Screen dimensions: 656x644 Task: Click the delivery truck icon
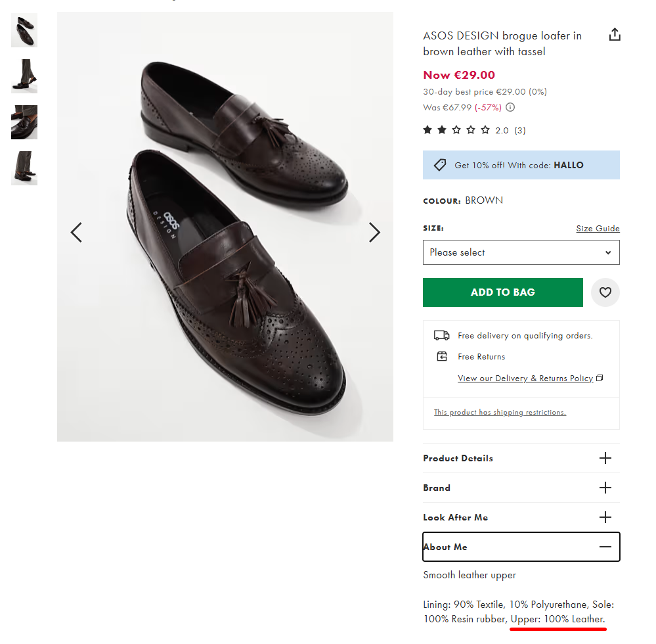[442, 335]
